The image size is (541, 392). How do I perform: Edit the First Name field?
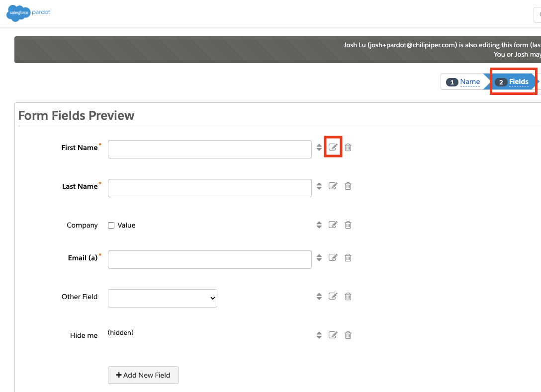click(333, 148)
